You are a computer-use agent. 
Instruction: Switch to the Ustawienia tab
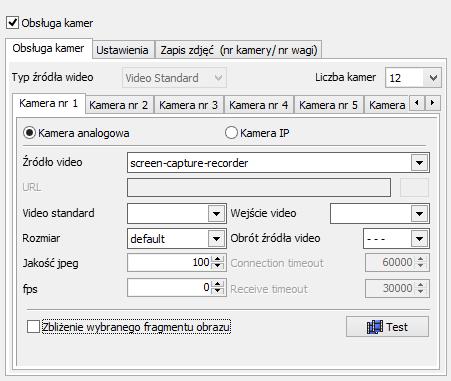123,50
